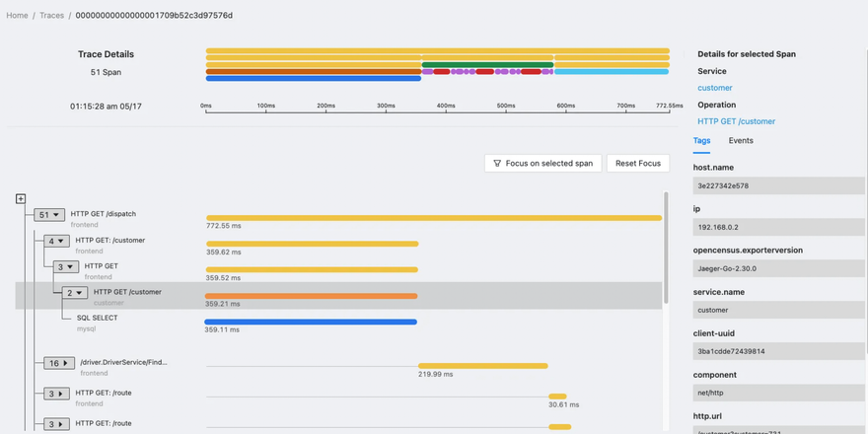Select the Tags tab
This screenshot has height=434, width=868.
click(701, 141)
